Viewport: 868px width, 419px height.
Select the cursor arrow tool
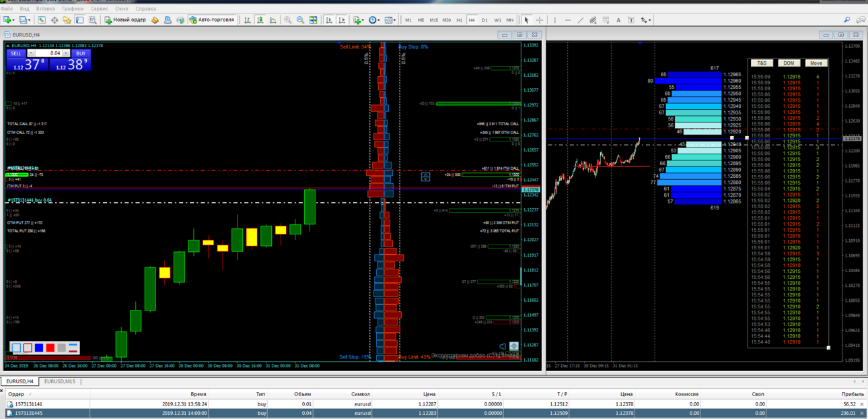tap(527, 20)
